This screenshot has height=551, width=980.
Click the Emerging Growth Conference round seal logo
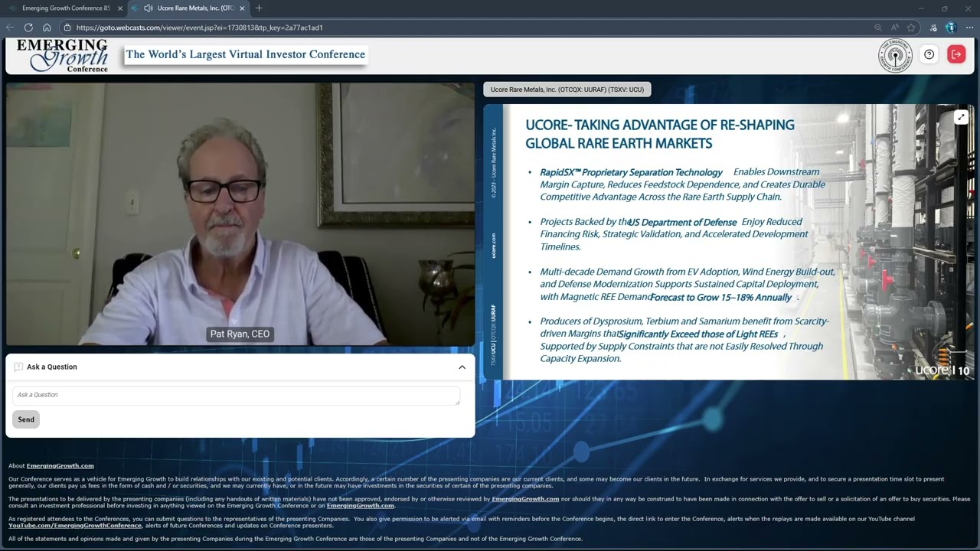coord(895,55)
